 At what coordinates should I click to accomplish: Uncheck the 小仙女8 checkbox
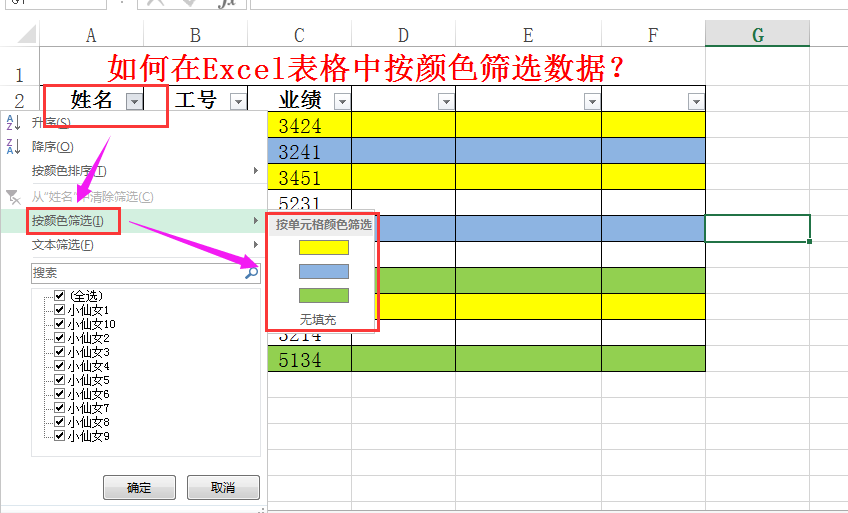(60, 422)
